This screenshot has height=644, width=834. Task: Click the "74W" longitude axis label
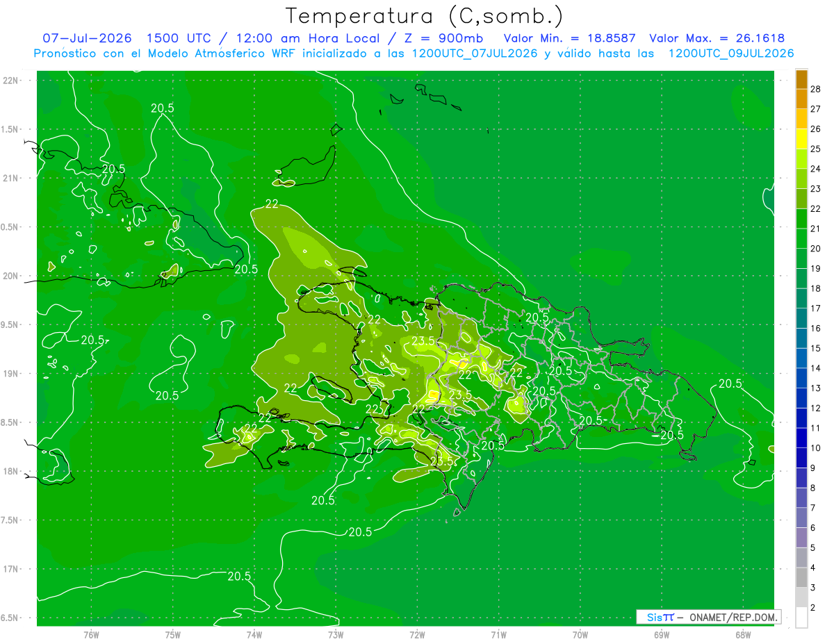254,635
